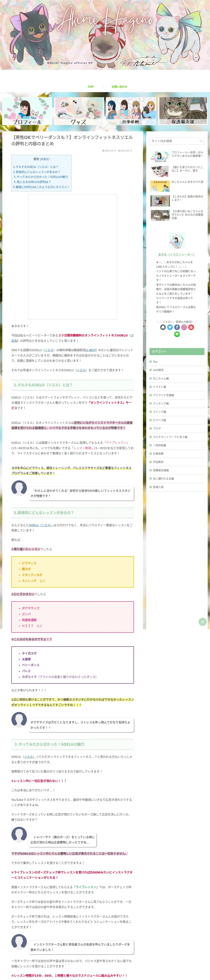Open the 作品販売 category
Viewport: 210px width, 980px height.
(x=177, y=462)
